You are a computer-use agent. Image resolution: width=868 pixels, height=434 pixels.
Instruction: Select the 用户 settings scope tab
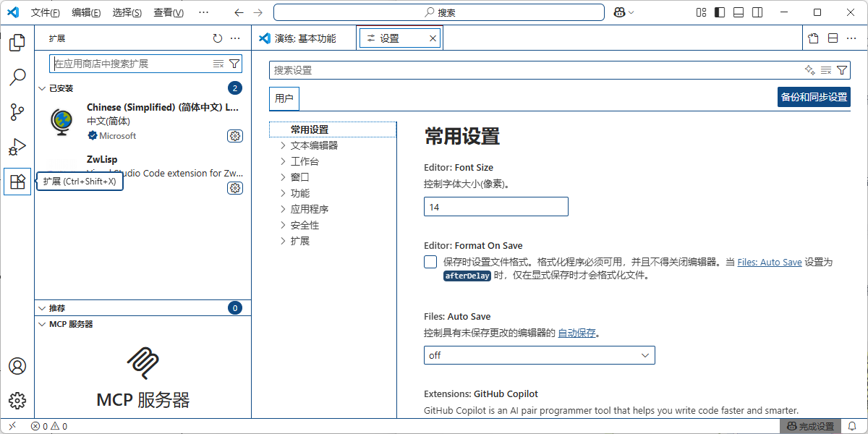tap(284, 98)
